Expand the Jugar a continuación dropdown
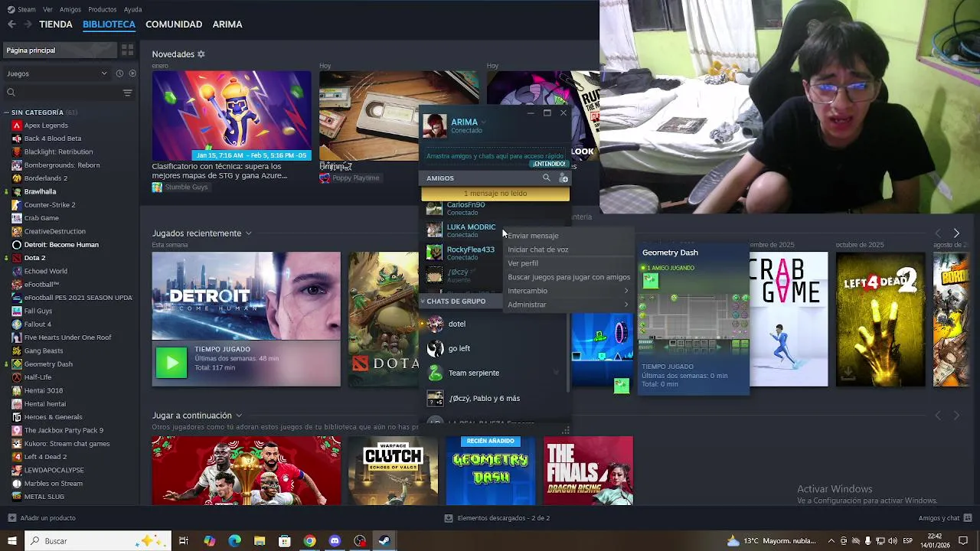 tap(239, 416)
